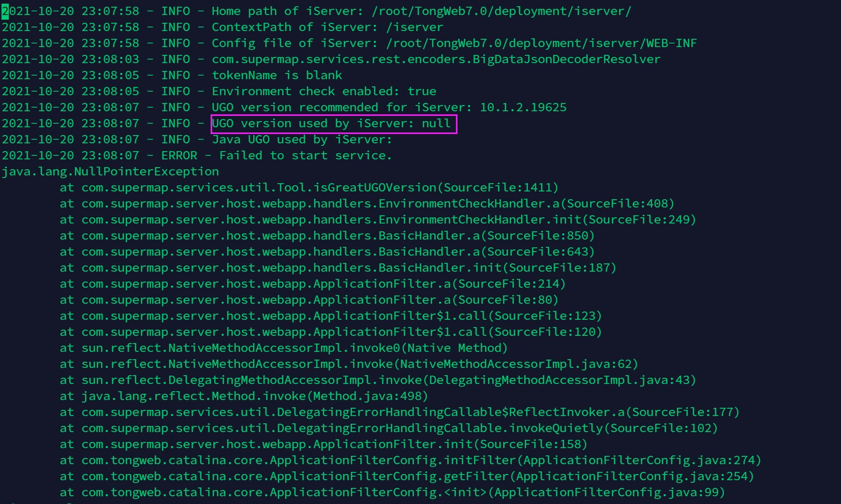Screen dimensions: 841x504
Task: Click the 'tokenName is blank' line
Action: pyautogui.click(x=172, y=75)
